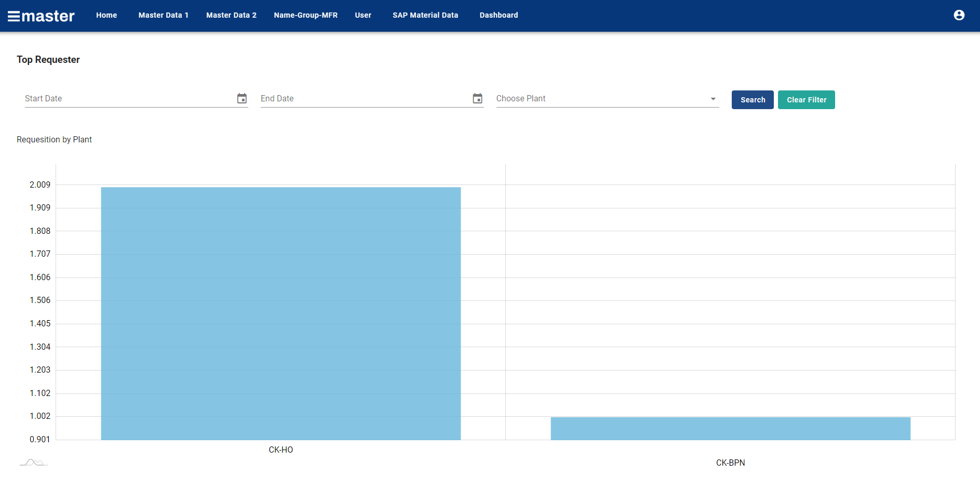Screen dimensions: 980x488
Task: Click the Search button
Action: [x=752, y=100]
